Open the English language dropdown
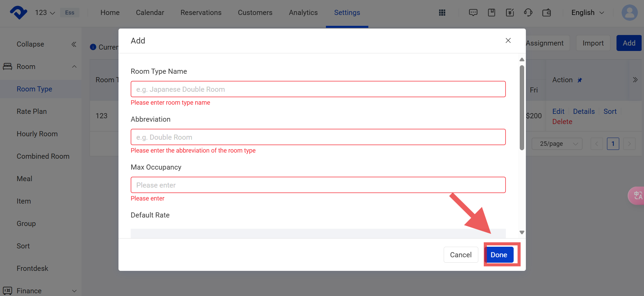The height and width of the screenshot is (296, 644). [x=588, y=13]
